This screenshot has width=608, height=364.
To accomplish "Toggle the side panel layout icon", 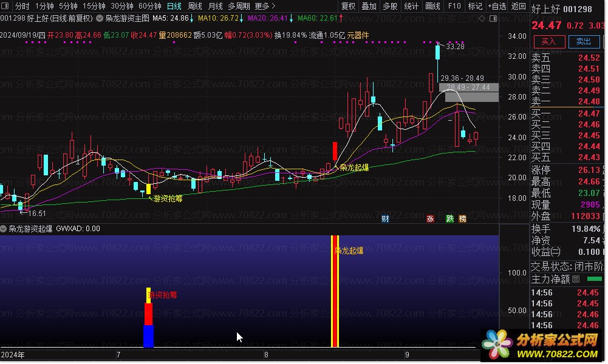I will [x=493, y=19].
